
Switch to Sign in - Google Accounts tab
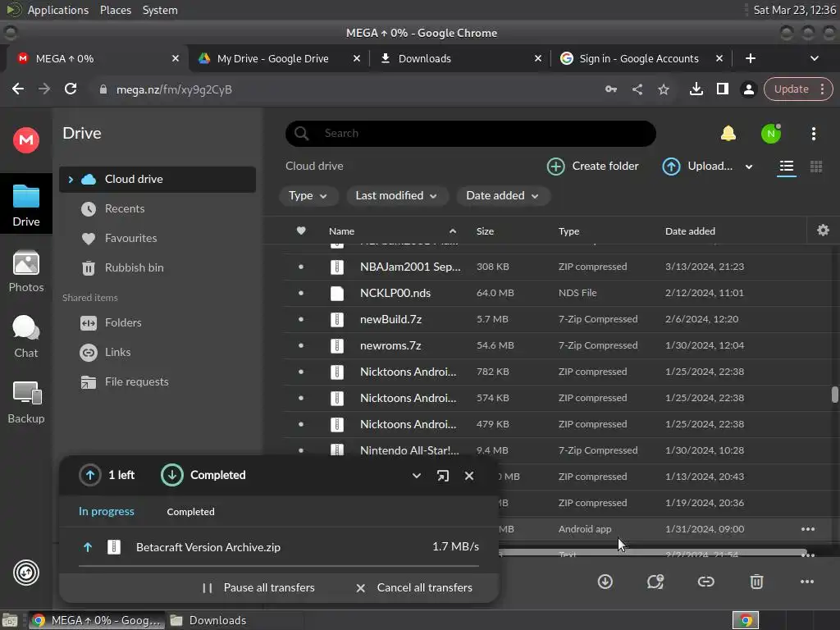641,58
